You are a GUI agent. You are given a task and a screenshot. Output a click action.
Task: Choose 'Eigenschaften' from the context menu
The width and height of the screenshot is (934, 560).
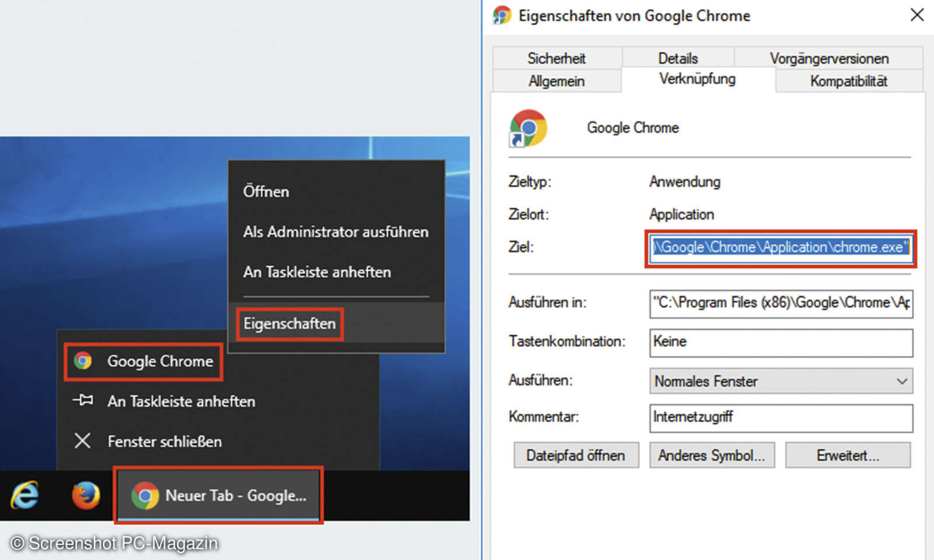(290, 324)
